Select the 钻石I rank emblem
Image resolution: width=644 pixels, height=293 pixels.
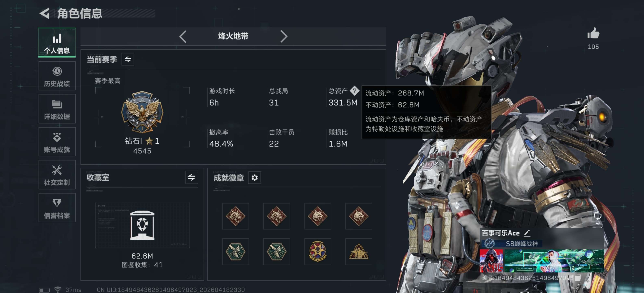142,112
